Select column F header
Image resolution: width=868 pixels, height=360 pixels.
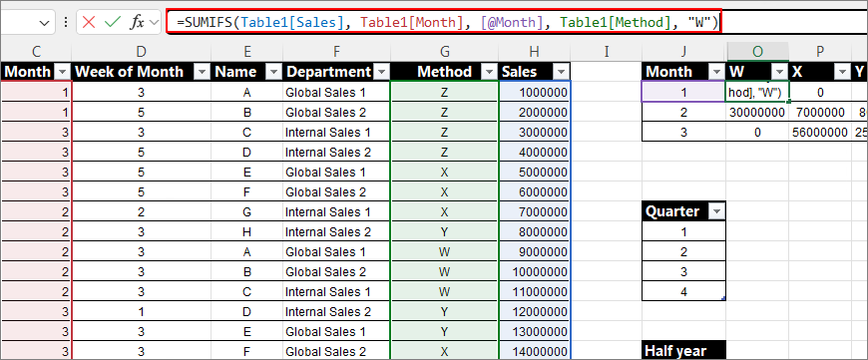pyautogui.click(x=336, y=52)
